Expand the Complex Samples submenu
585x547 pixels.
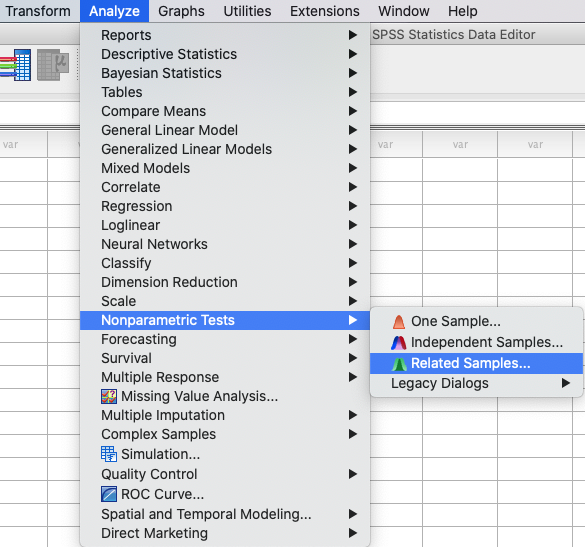point(225,434)
